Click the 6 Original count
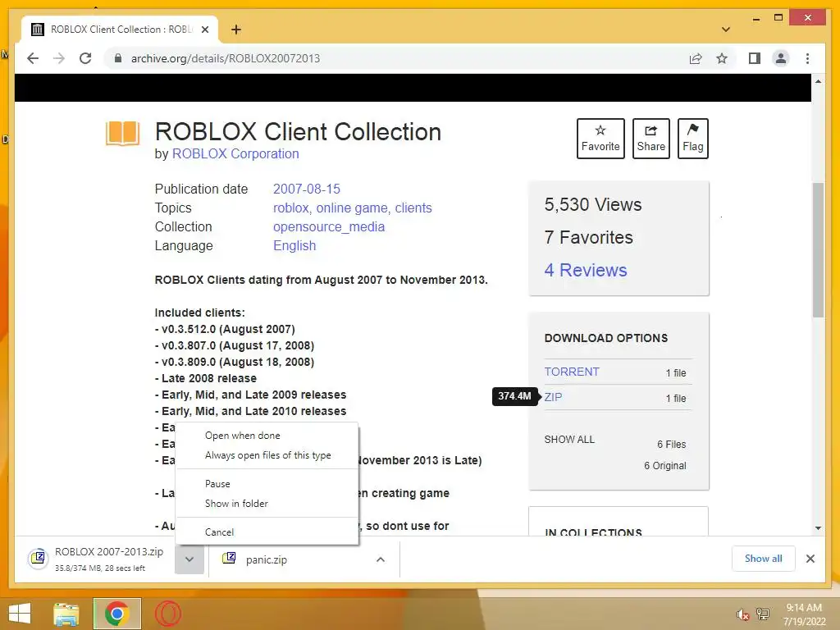The width and height of the screenshot is (840, 630). tap(664, 466)
